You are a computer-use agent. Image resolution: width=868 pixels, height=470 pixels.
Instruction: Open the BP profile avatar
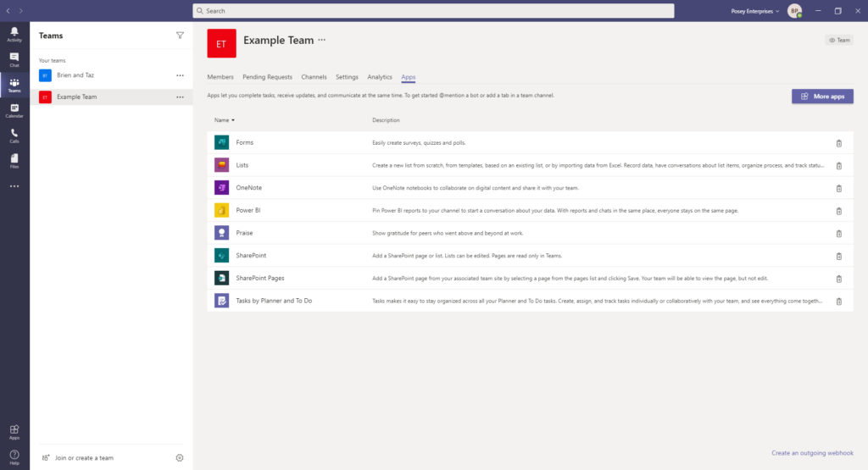pos(794,10)
